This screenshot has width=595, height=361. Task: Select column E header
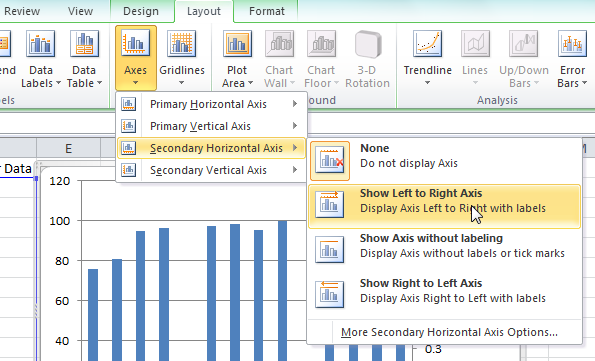tap(68, 148)
